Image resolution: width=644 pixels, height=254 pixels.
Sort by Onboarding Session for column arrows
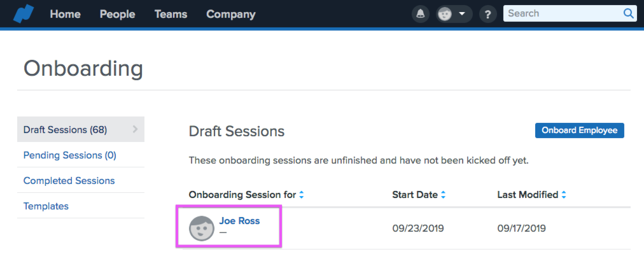pyautogui.click(x=302, y=195)
